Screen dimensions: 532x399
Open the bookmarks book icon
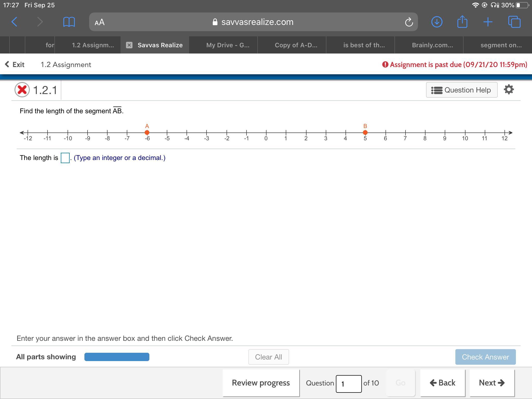pyautogui.click(x=69, y=22)
